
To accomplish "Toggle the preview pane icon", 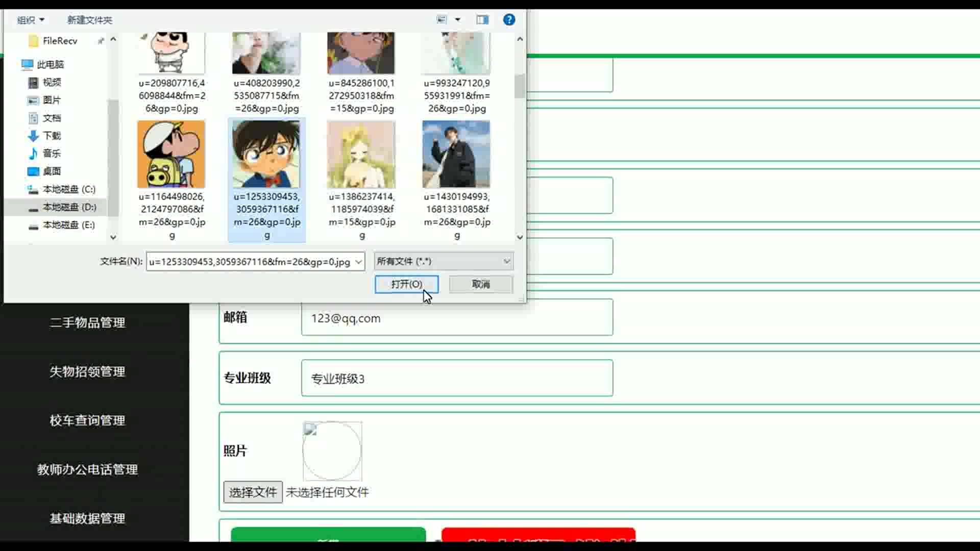I will click(482, 20).
